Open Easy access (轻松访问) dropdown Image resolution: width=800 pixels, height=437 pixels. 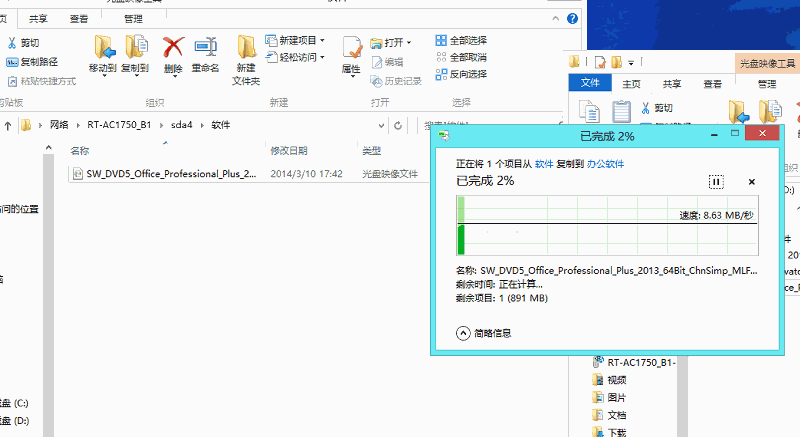tap(295, 57)
